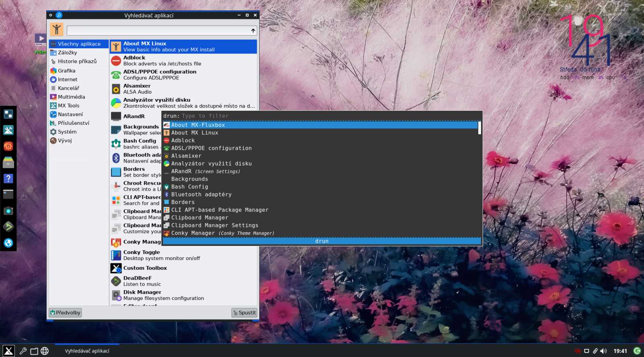This screenshot has width=644, height=357.
Task: Click the dock's file manager drawer icon
Action: coord(8,162)
